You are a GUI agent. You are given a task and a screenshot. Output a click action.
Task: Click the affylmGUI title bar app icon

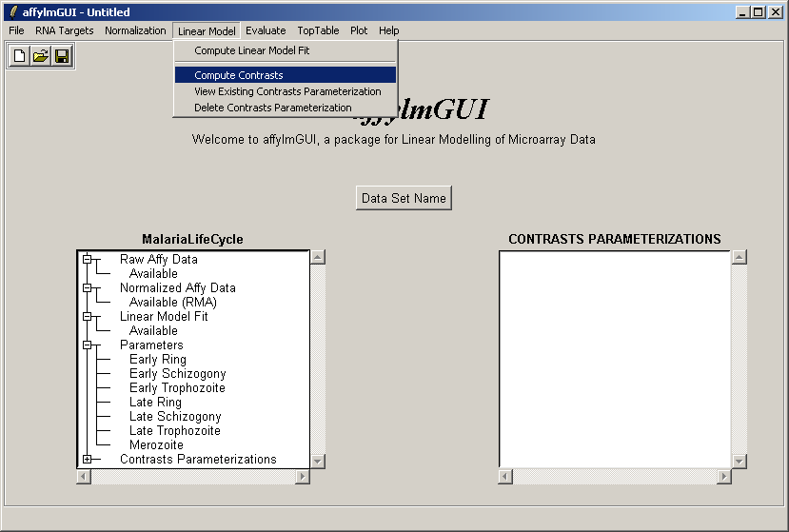12,12
